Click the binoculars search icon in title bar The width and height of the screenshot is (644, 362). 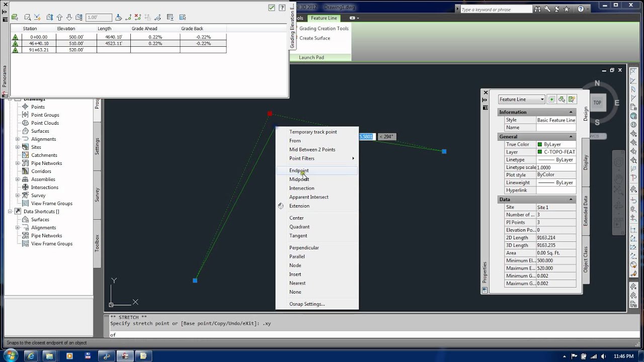539,9
